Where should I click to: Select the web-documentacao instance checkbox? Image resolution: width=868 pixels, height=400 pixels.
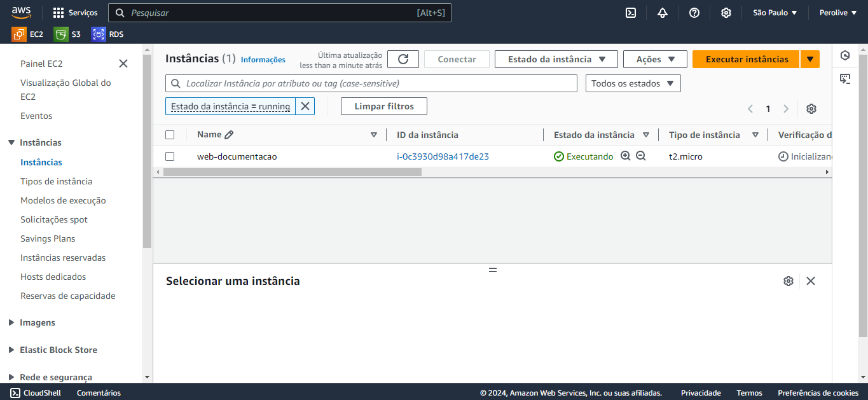pos(170,156)
